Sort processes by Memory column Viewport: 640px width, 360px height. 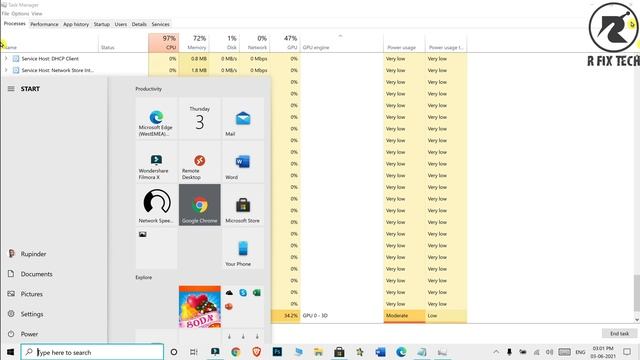tap(194, 42)
